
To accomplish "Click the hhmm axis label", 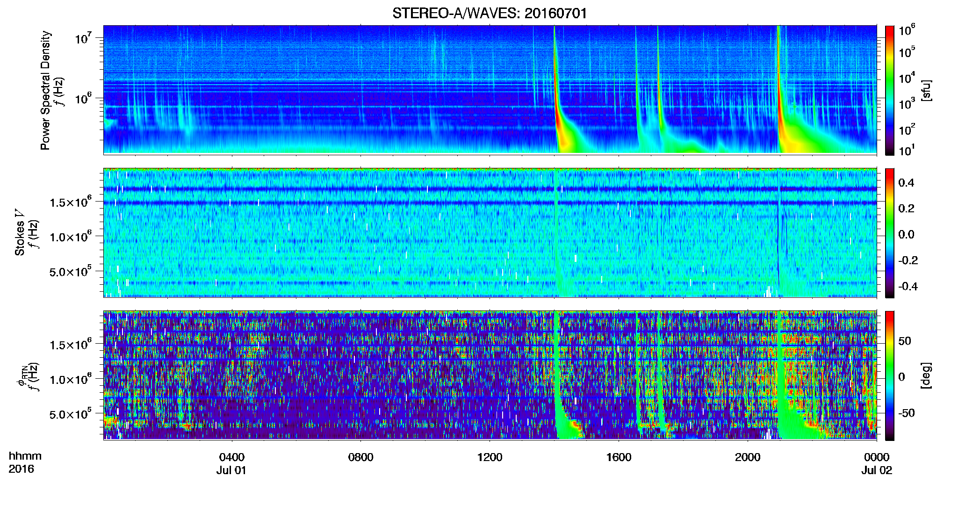I will pos(25,456).
